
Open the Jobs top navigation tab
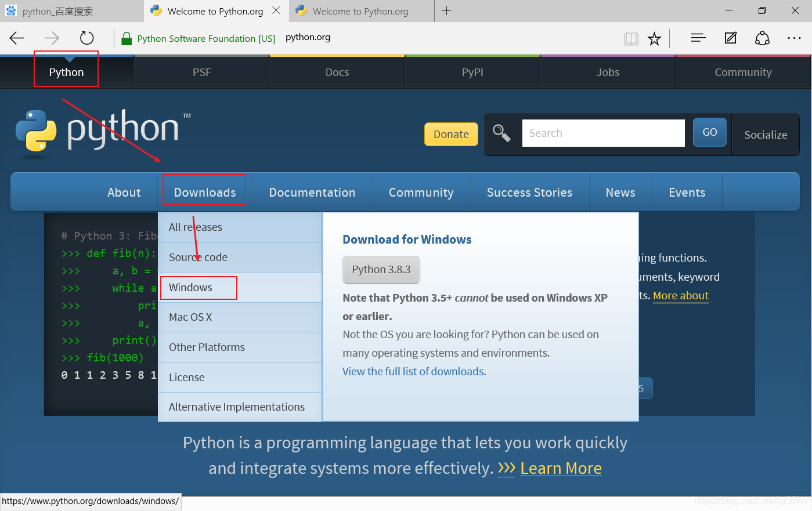[x=608, y=72]
